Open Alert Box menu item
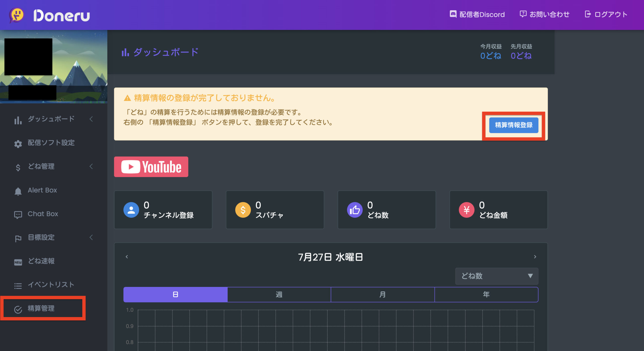Viewport: 644px width, 351px height. 42,190
